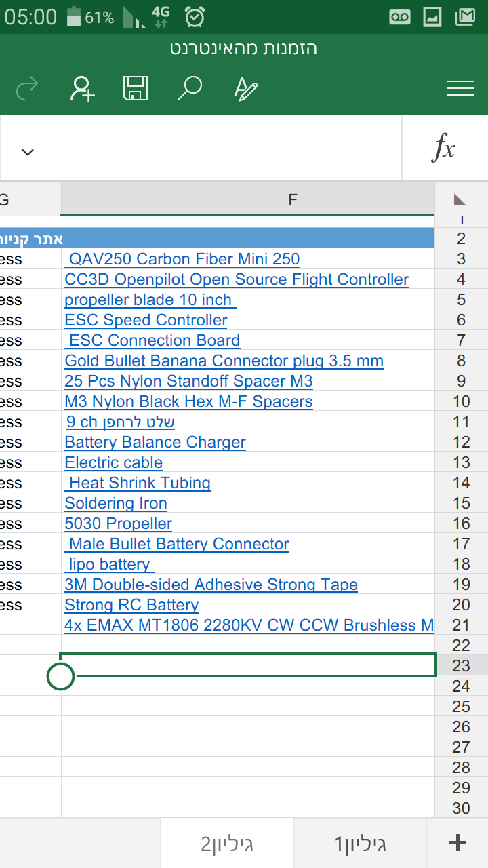Select column G header
This screenshot has width=488, height=868.
[x=30, y=199]
